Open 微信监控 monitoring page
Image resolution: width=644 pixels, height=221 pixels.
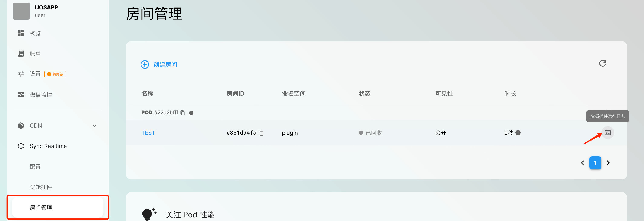click(41, 95)
